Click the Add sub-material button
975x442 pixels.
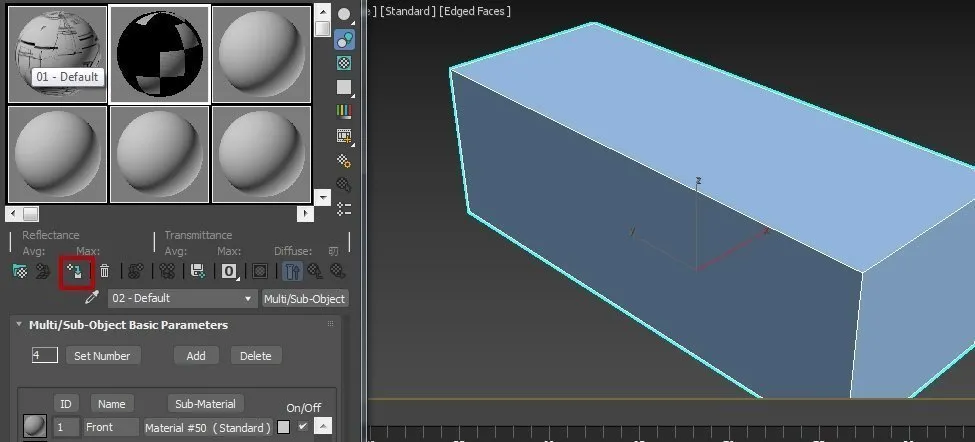pos(196,356)
